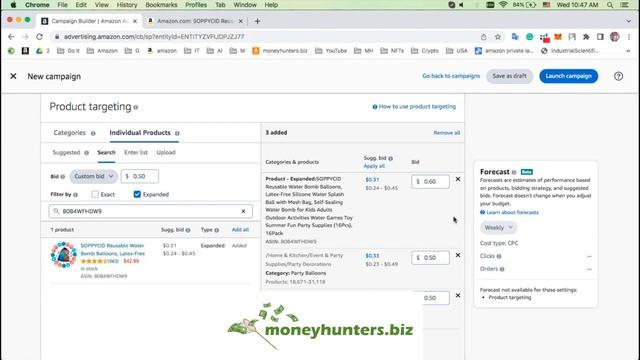This screenshot has width=640, height=360.
Task: Switch to Suggested sub-tab
Action: click(x=66, y=153)
